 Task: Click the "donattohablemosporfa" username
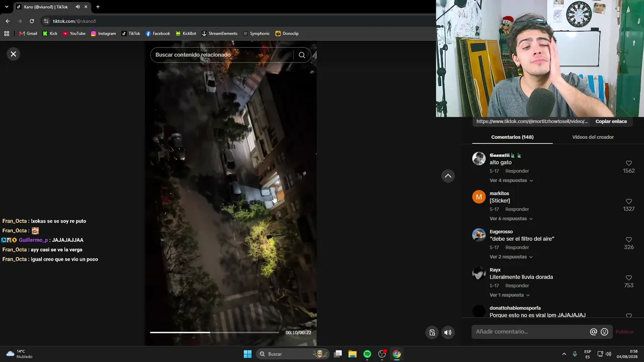click(x=515, y=308)
